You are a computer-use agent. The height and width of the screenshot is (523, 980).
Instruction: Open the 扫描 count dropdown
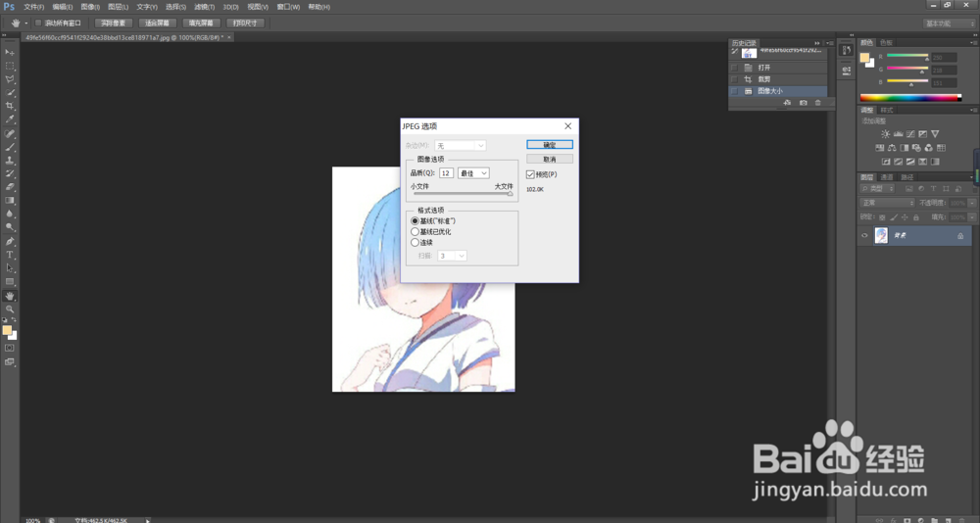[x=453, y=256]
